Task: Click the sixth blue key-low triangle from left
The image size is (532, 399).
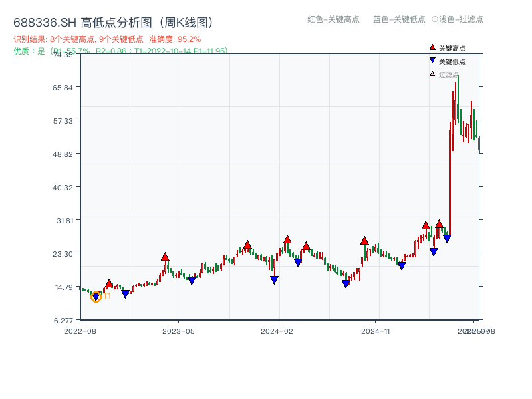Action: [x=346, y=284]
